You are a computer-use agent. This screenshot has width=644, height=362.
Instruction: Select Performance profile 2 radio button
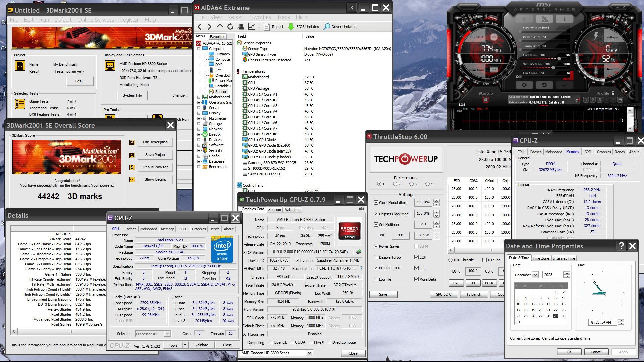(x=395, y=184)
